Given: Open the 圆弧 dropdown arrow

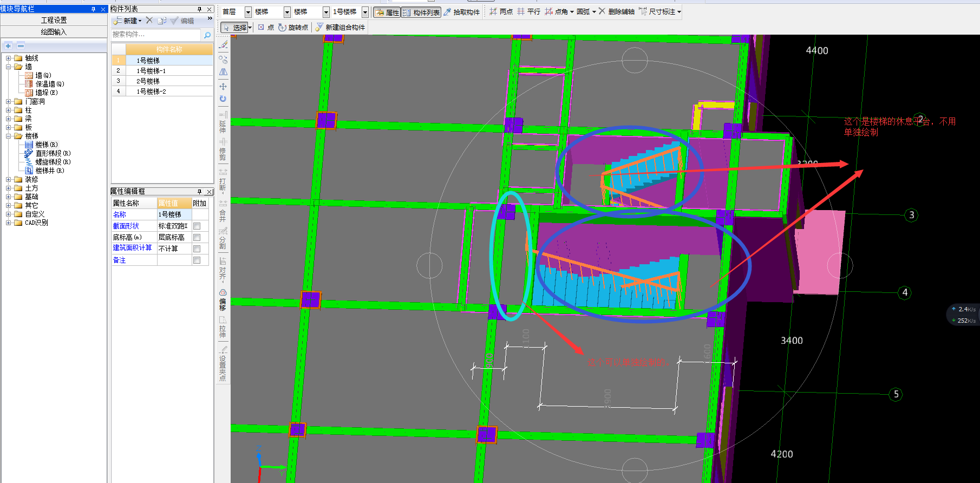Looking at the screenshot, I should pyautogui.click(x=594, y=11).
